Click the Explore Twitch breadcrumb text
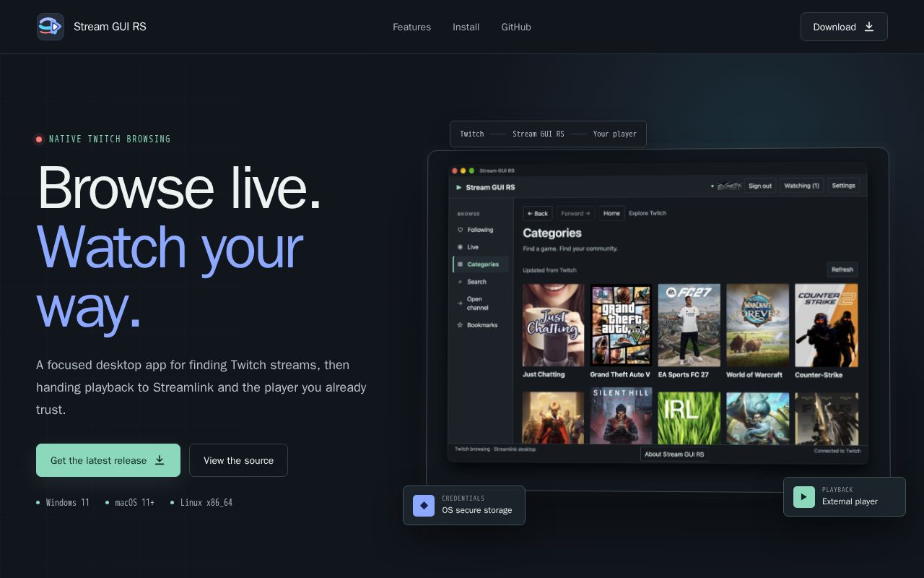This screenshot has height=578, width=924. click(x=648, y=213)
